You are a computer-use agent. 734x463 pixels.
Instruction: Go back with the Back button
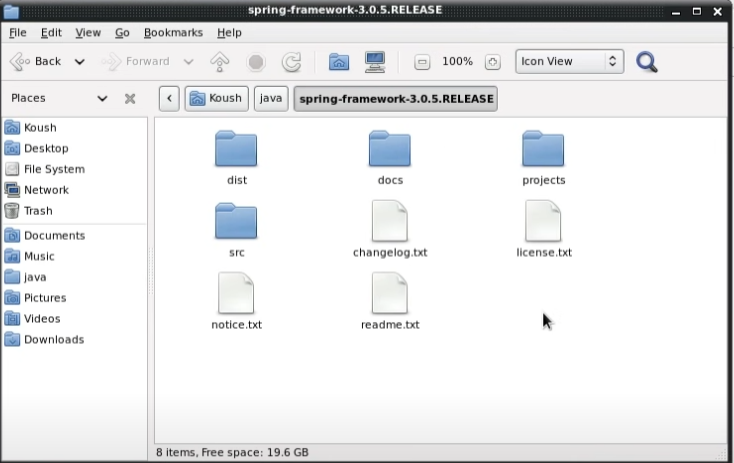36,62
